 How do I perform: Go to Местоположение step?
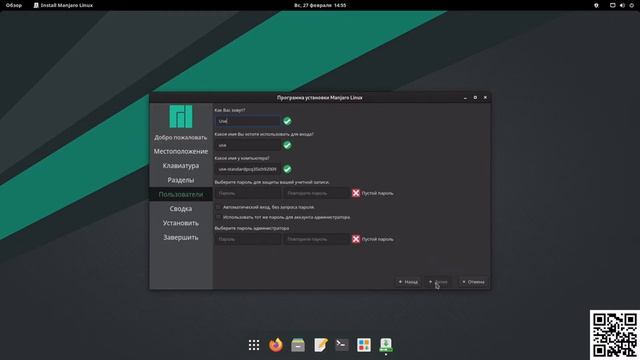pos(181,151)
